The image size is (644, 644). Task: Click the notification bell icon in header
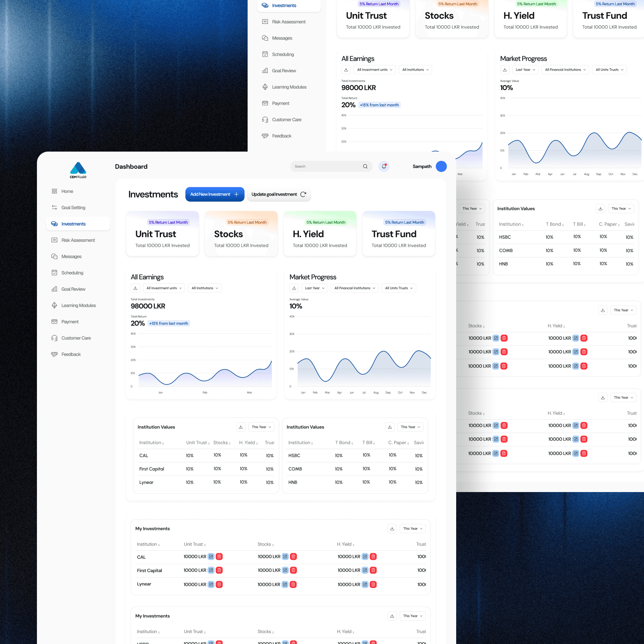384,166
